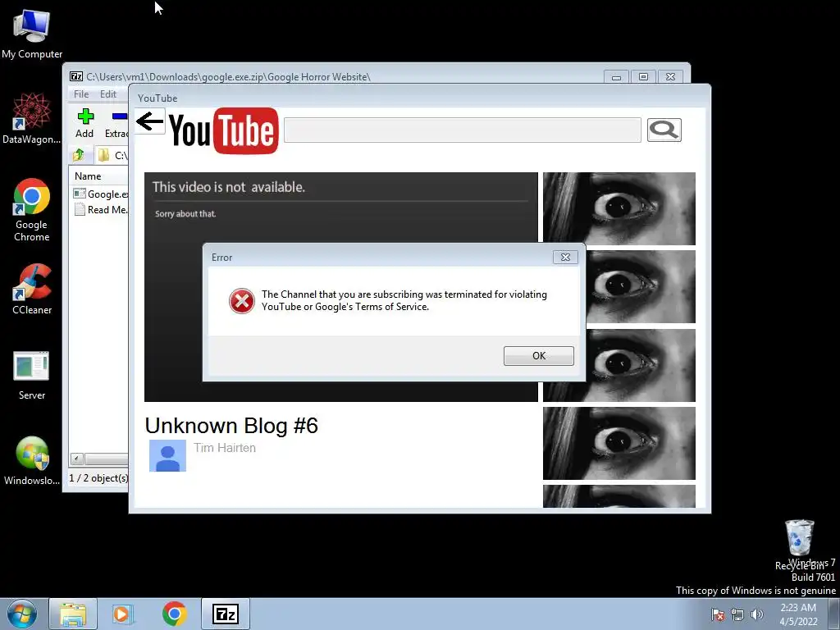Minimize the 7-Zip window

(x=616, y=77)
